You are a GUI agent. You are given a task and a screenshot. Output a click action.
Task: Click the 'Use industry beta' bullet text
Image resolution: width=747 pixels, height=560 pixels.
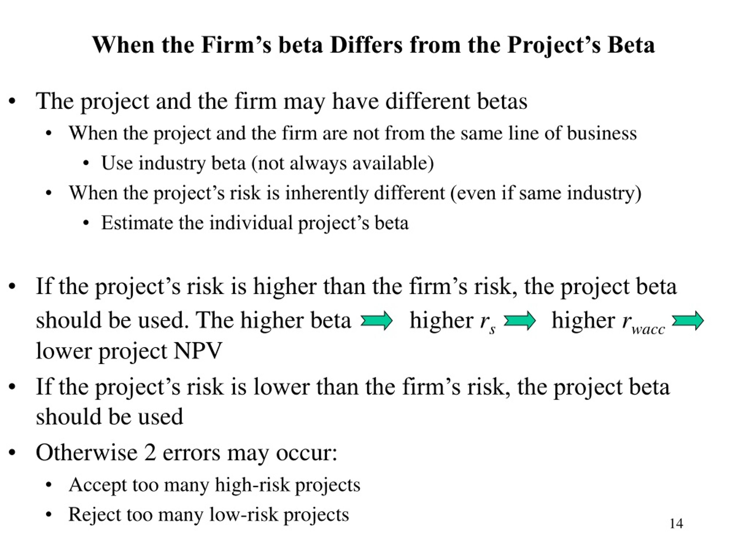[x=268, y=164]
